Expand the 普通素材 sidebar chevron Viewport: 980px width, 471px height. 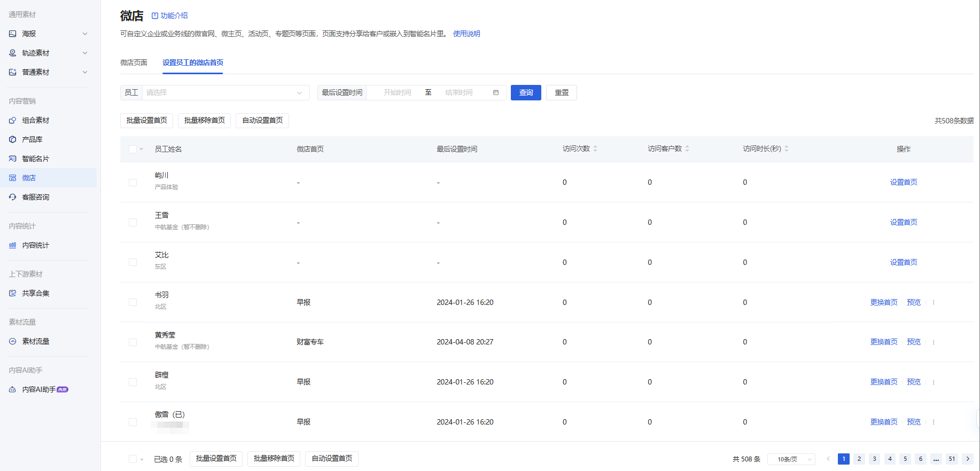(x=85, y=72)
